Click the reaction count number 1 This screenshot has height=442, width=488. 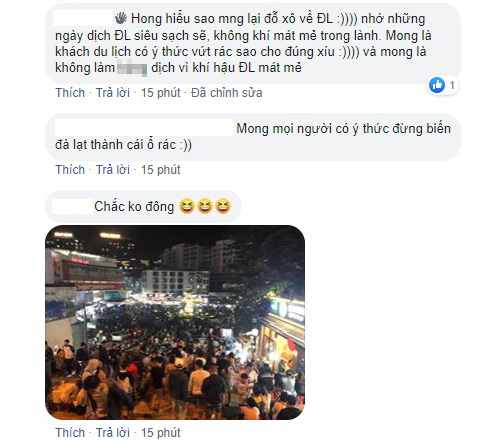[452, 85]
